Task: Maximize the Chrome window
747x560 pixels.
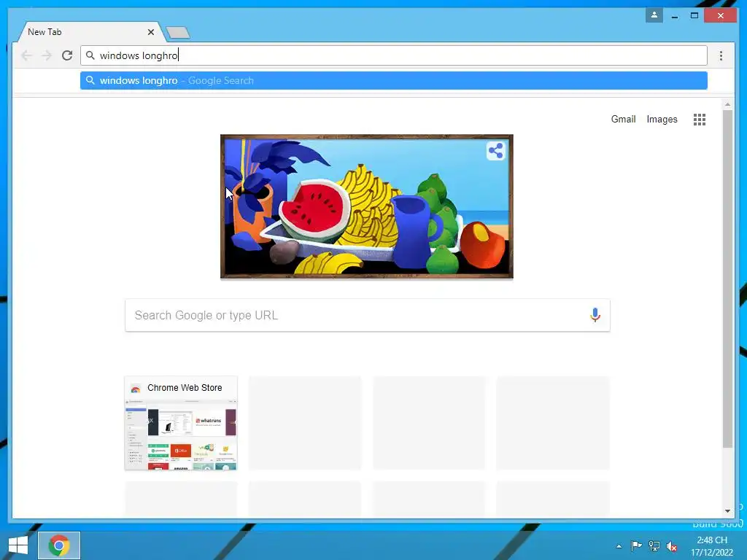Action: (x=694, y=16)
